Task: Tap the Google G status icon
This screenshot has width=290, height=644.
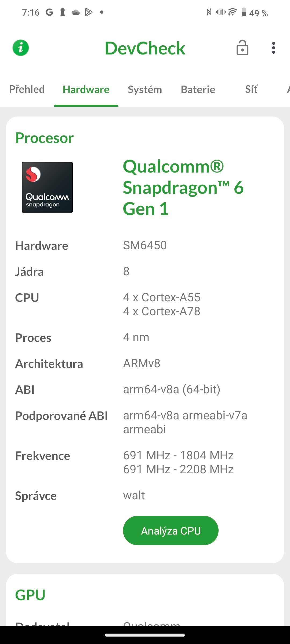Action: click(x=49, y=12)
